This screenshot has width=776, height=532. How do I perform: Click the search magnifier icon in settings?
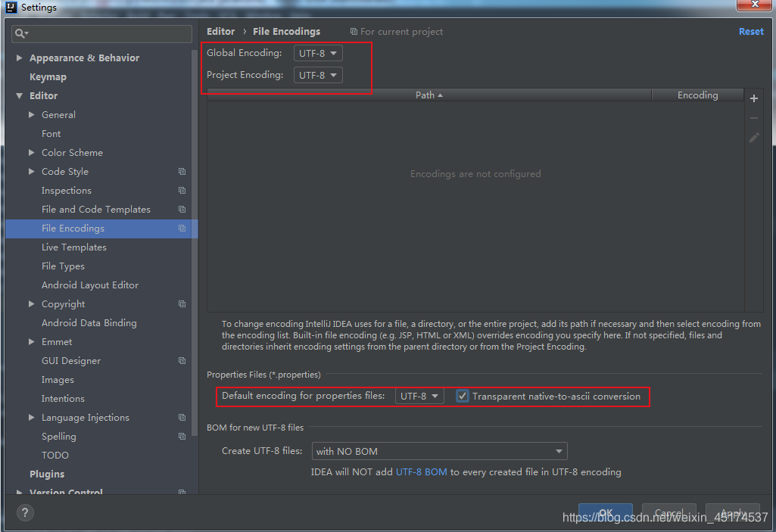pyautogui.click(x=20, y=33)
